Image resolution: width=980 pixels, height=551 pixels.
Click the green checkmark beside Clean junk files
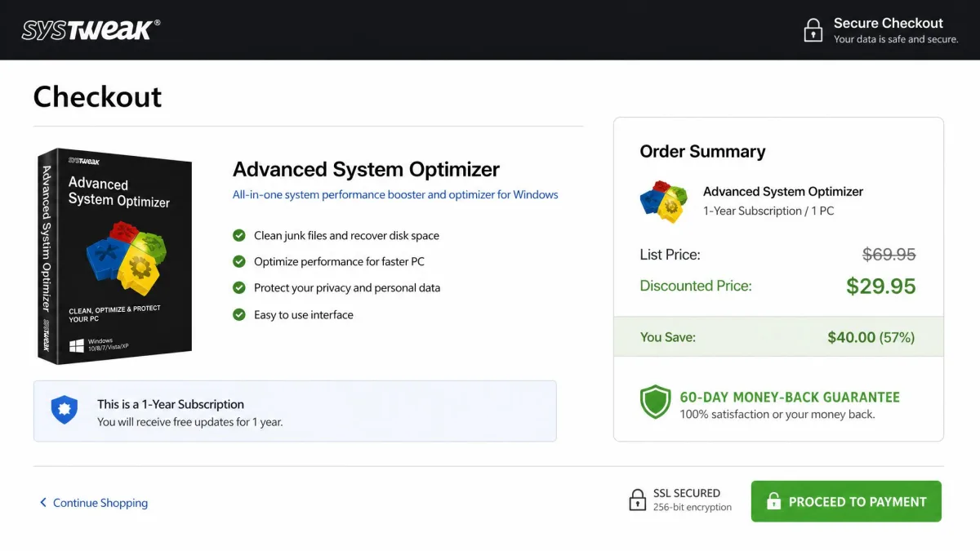[x=239, y=235]
